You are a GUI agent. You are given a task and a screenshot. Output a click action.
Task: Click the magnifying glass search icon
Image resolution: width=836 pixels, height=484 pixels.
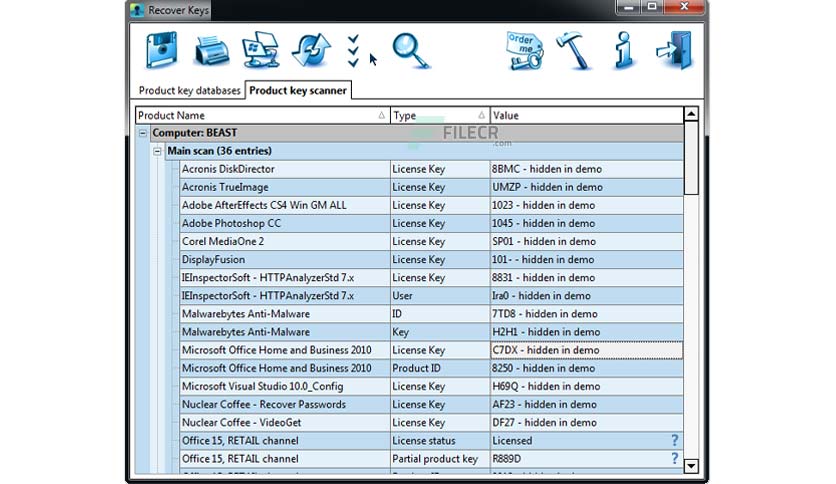411,51
